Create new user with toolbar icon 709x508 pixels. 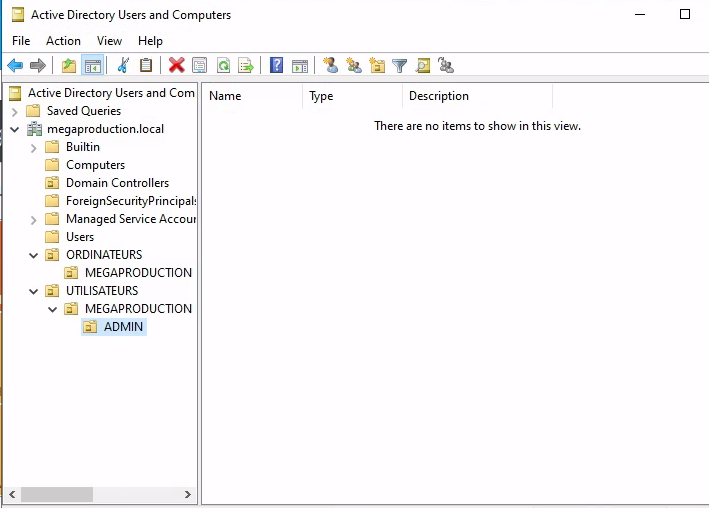pyautogui.click(x=331, y=66)
